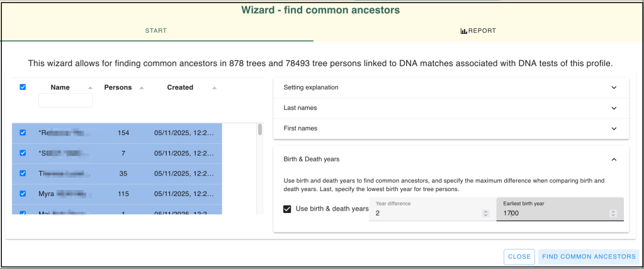Sort table by Persons column arrow
This screenshot has width=644, height=269.
pyautogui.click(x=142, y=88)
